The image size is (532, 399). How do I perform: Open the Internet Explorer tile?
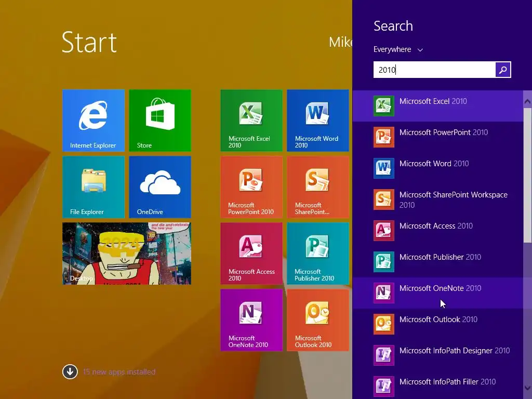tap(94, 120)
